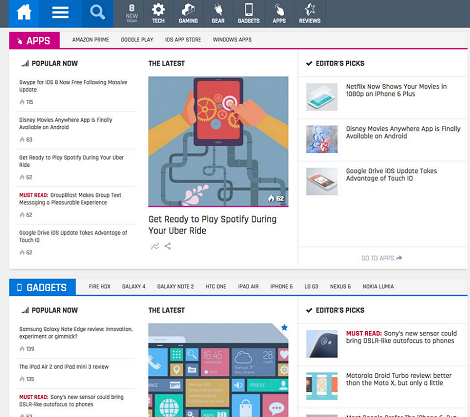The image size is (470, 417).
Task: Select the HTC One tab
Action: pyautogui.click(x=216, y=286)
